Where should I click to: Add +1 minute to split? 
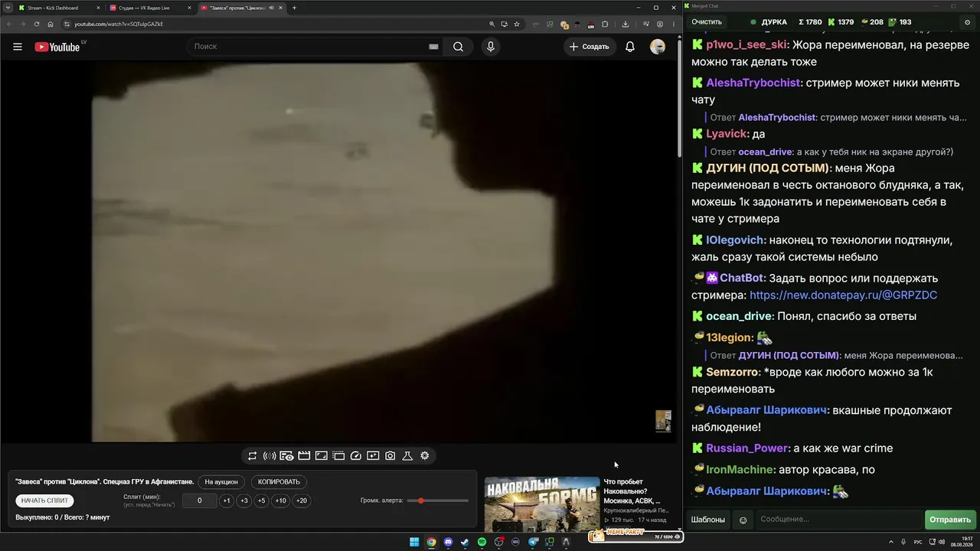(x=227, y=500)
